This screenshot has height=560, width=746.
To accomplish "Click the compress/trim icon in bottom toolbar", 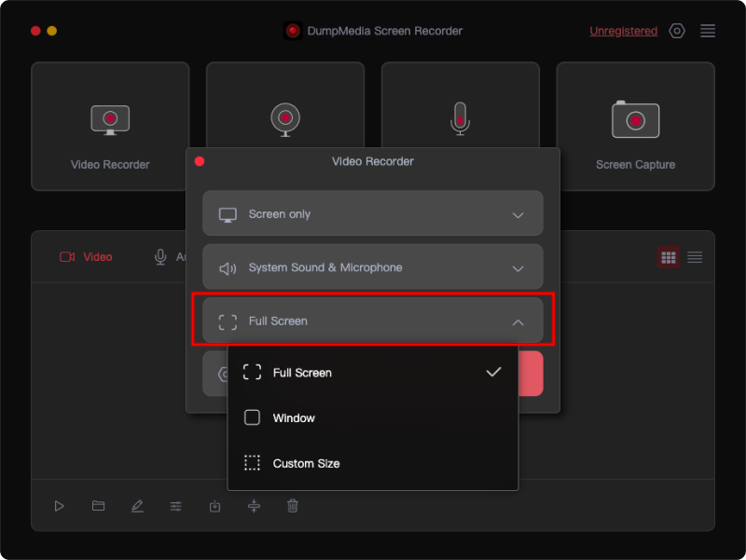I will point(254,506).
